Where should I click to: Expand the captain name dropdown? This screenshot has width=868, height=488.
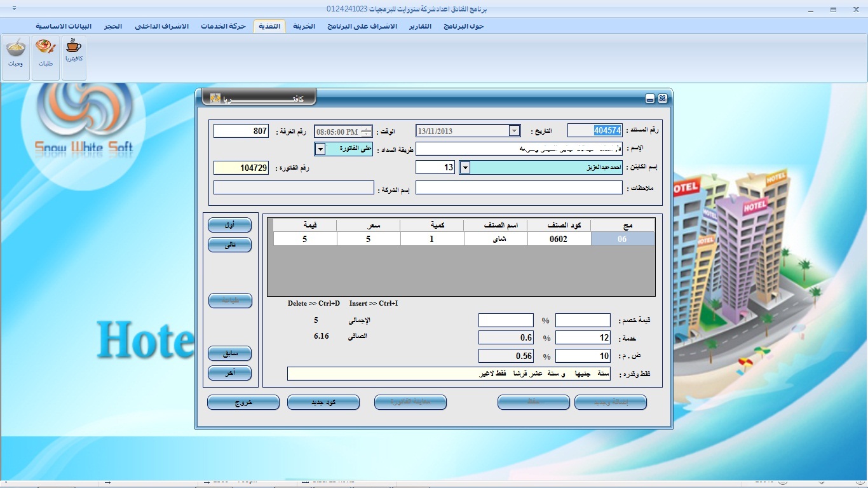pyautogui.click(x=465, y=168)
